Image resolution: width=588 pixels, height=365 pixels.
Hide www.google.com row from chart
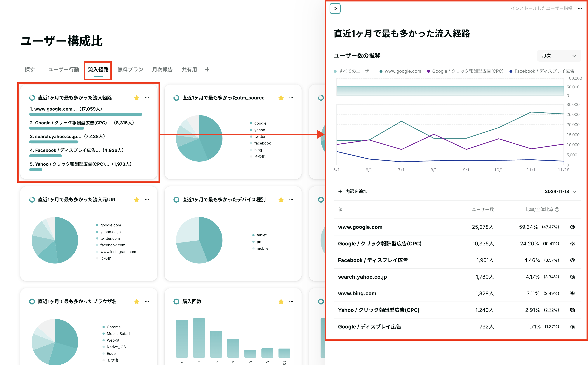tap(573, 227)
